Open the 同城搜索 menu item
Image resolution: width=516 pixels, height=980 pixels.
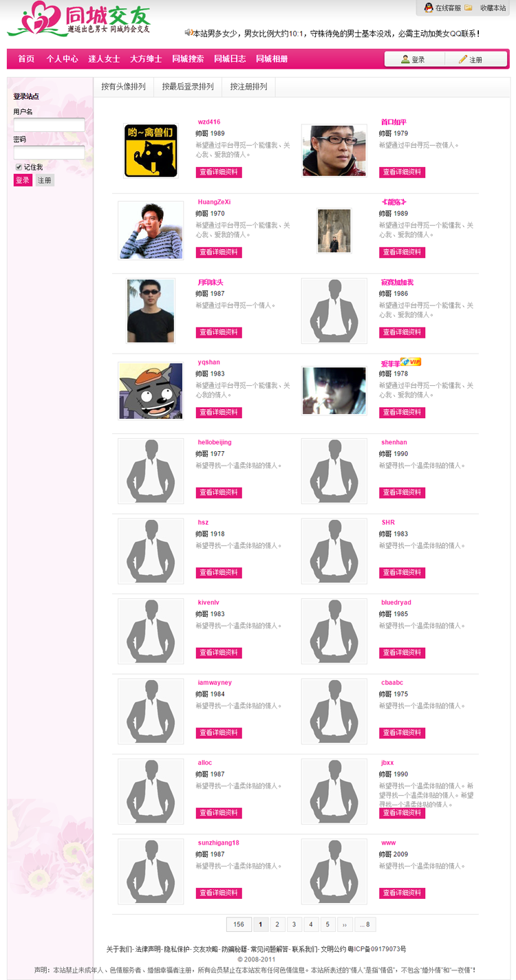(x=188, y=59)
